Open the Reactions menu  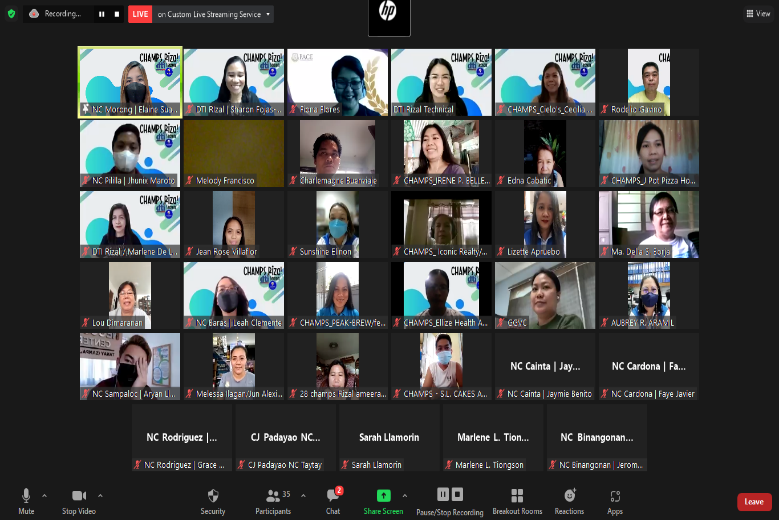[x=569, y=501]
